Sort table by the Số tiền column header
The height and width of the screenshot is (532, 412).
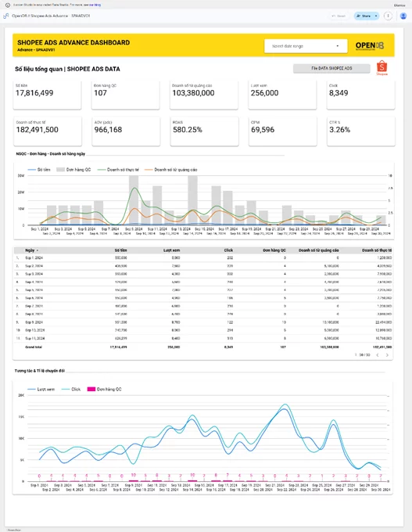(x=120, y=250)
